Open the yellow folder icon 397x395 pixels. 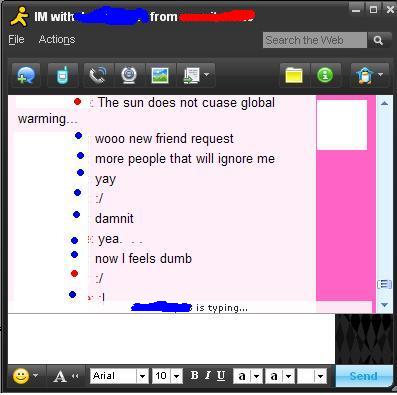click(294, 75)
